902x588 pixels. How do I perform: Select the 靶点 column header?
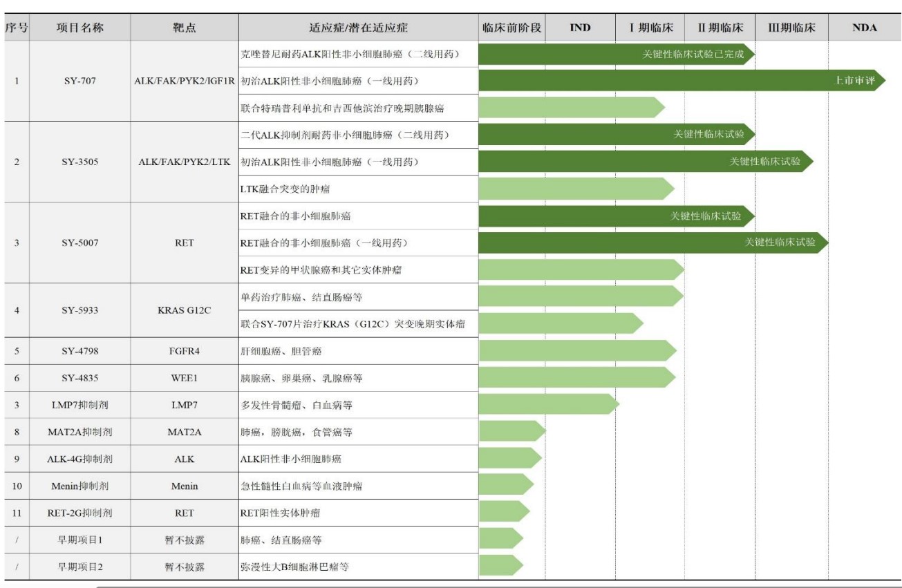184,28
